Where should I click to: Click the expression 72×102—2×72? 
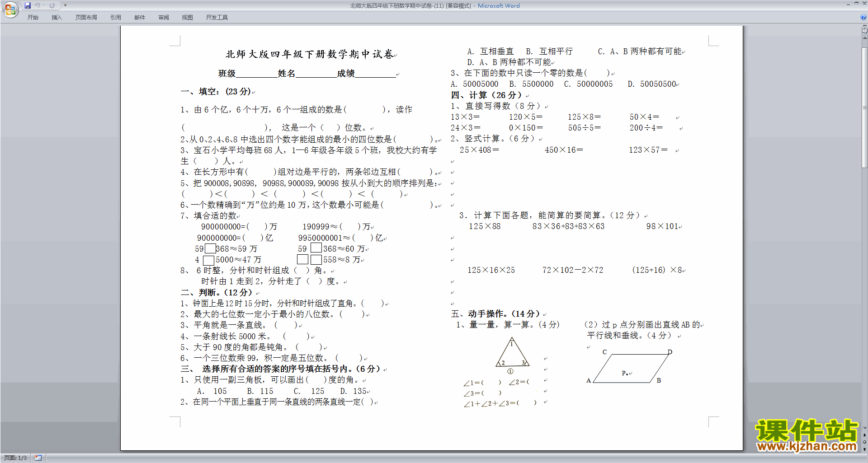point(573,270)
